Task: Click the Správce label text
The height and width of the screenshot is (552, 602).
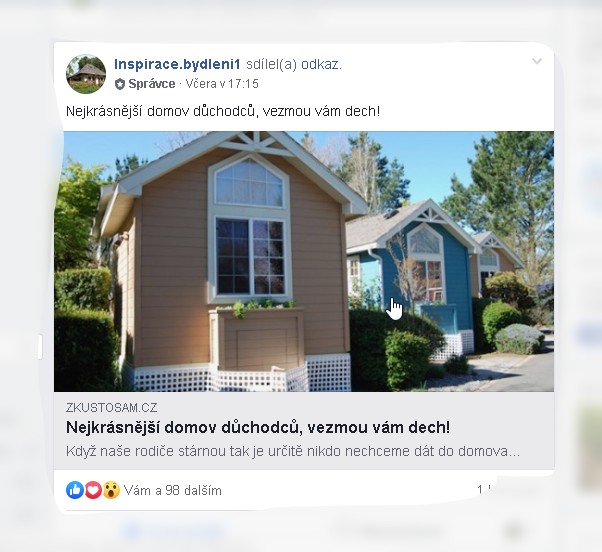Action: (152, 84)
